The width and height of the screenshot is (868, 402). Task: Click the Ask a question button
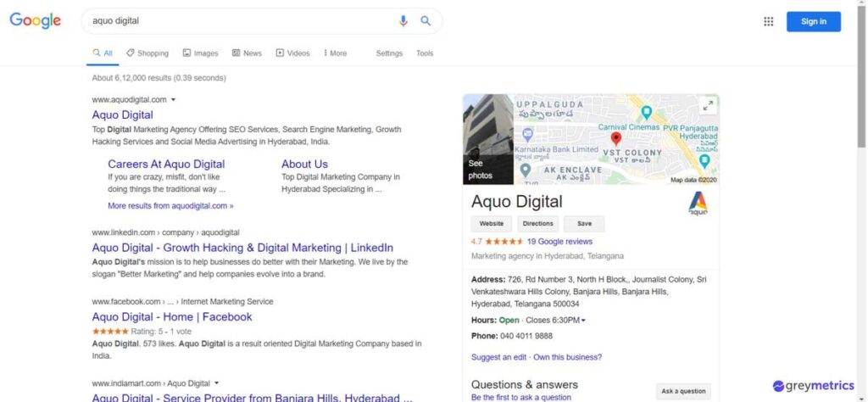tap(684, 391)
